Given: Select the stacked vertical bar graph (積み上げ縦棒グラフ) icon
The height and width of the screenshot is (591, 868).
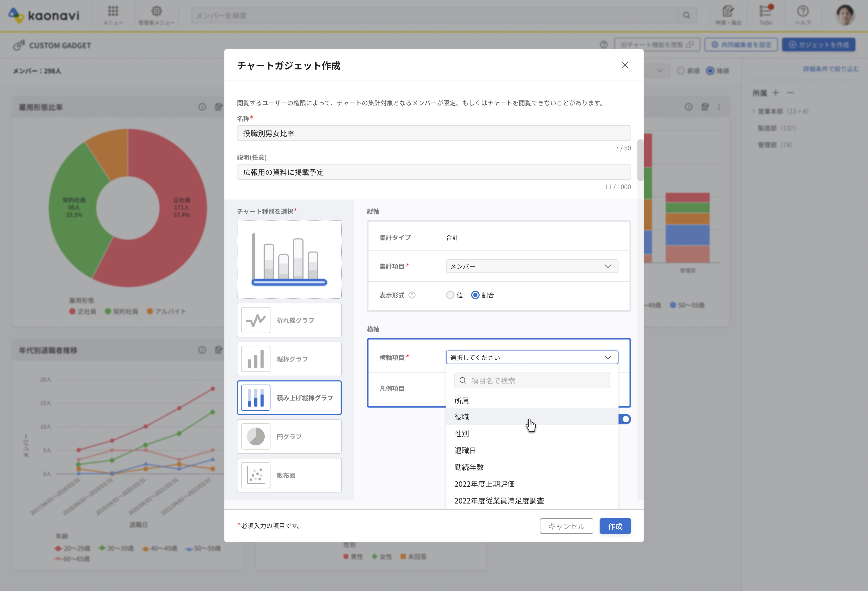Looking at the screenshot, I should pyautogui.click(x=256, y=398).
